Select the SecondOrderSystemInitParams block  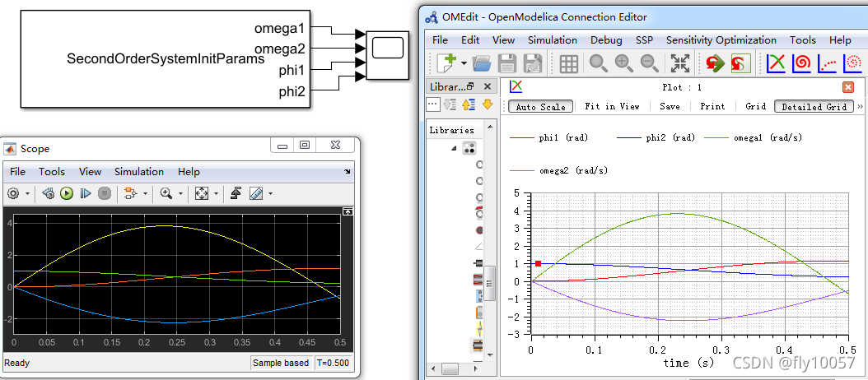(x=166, y=58)
